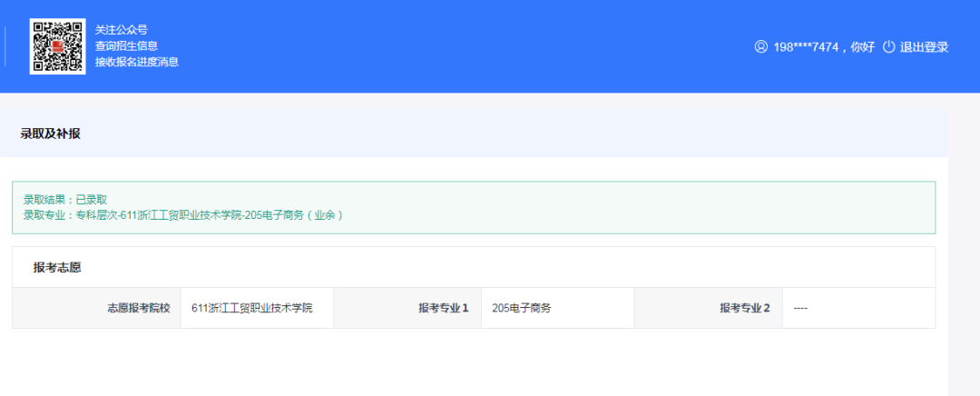Click the 志愿报考院校 label cell

(97, 308)
